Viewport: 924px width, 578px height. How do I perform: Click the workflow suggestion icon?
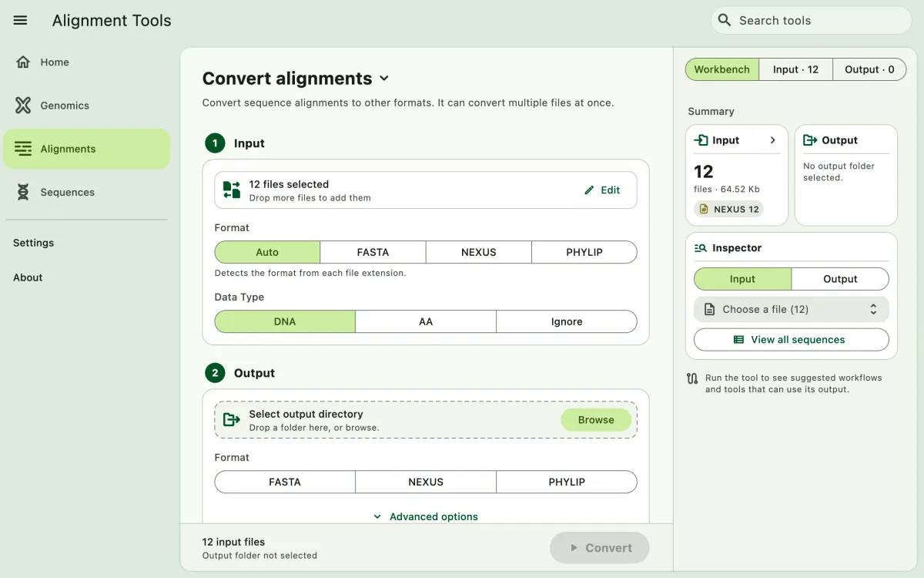(692, 378)
